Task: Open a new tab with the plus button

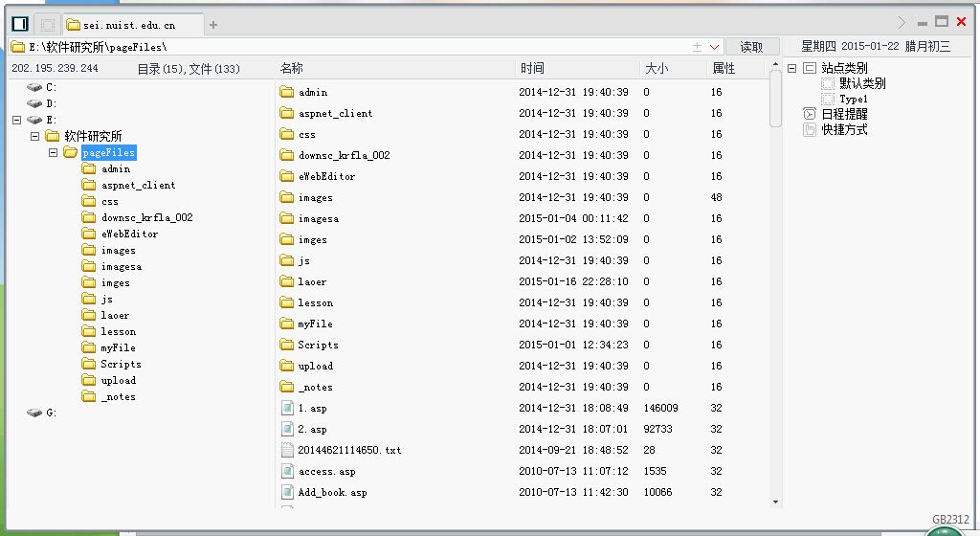Action: 213,25
